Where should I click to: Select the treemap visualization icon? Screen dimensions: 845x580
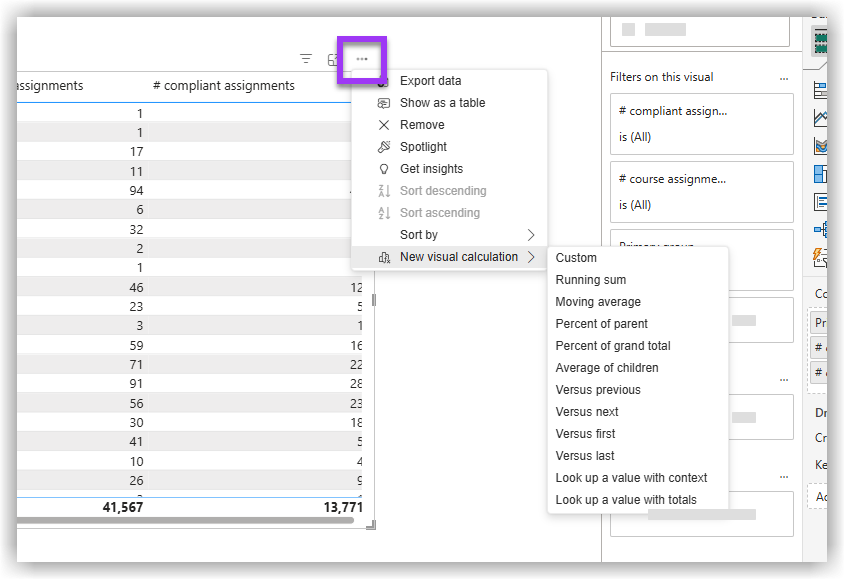819,174
